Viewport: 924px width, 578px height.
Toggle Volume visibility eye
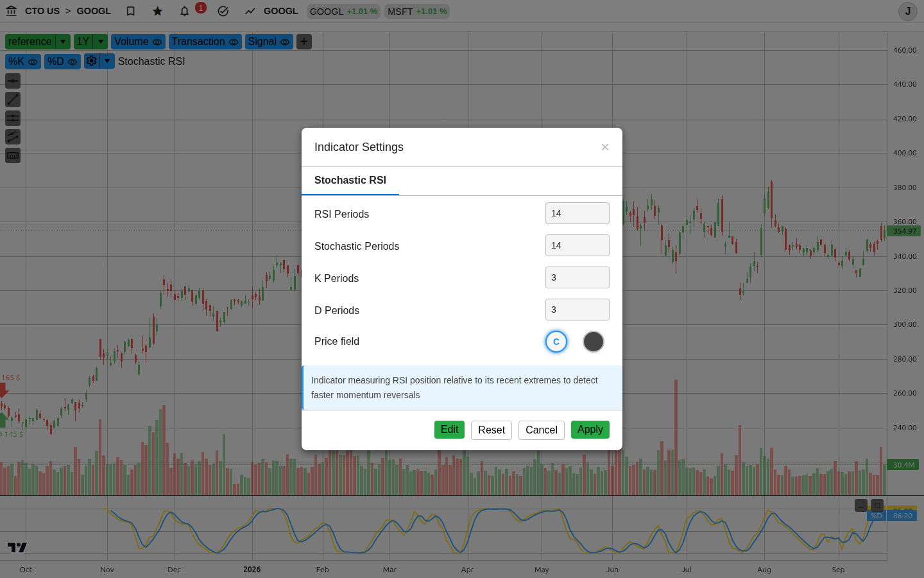coord(157,42)
